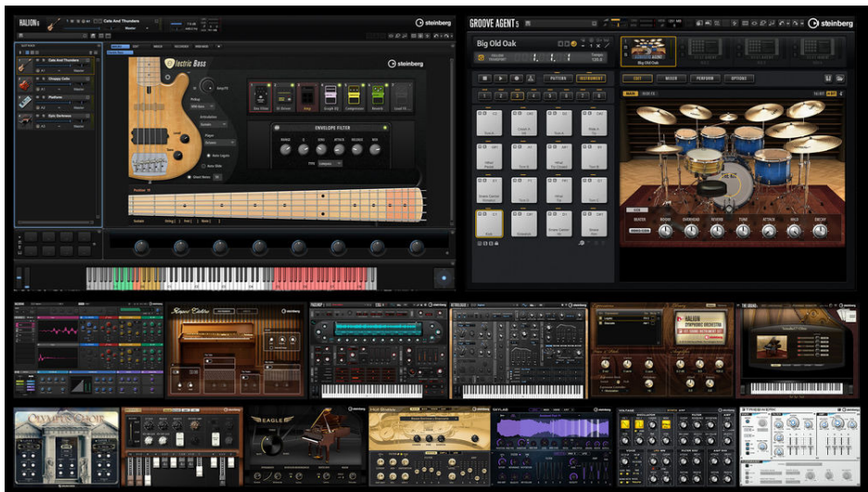
Task: Open the Player dropdown
Action: tap(220, 143)
